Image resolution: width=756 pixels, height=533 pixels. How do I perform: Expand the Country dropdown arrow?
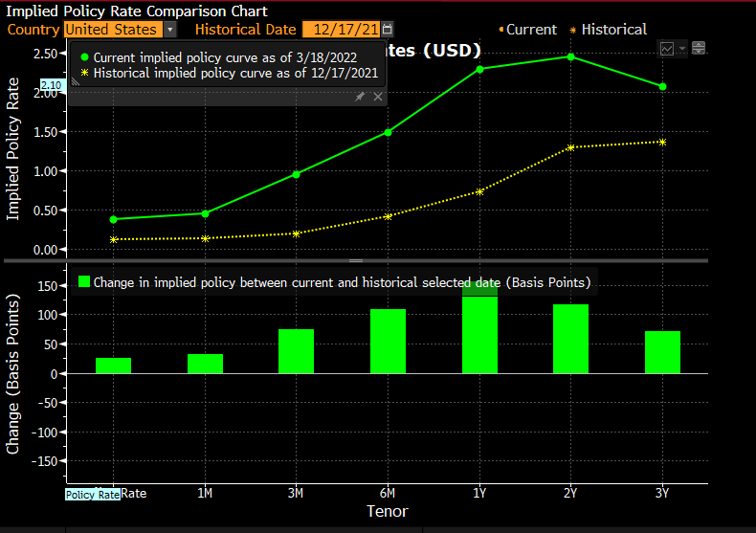170,30
